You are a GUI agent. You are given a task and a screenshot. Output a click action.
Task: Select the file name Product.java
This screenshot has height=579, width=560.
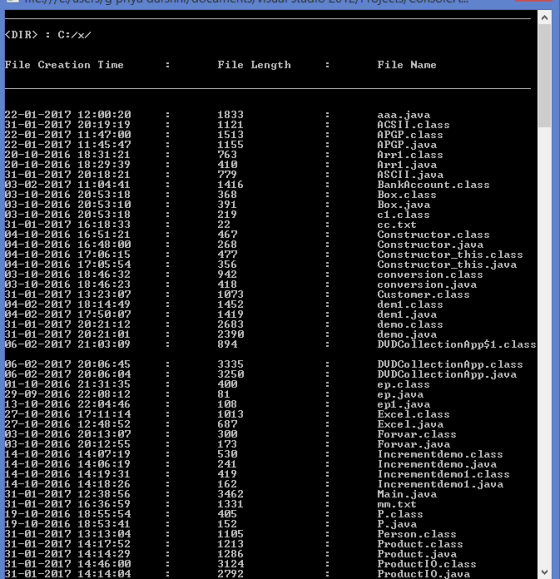(x=417, y=554)
